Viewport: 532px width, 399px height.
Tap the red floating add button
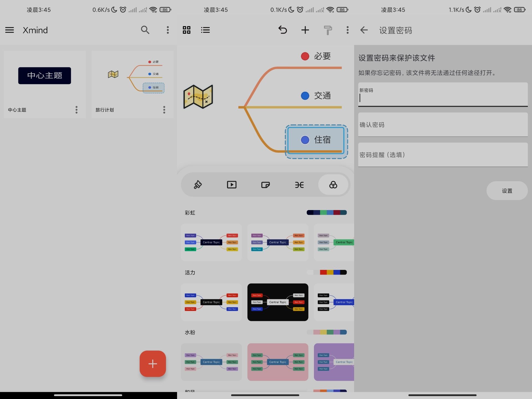click(153, 364)
